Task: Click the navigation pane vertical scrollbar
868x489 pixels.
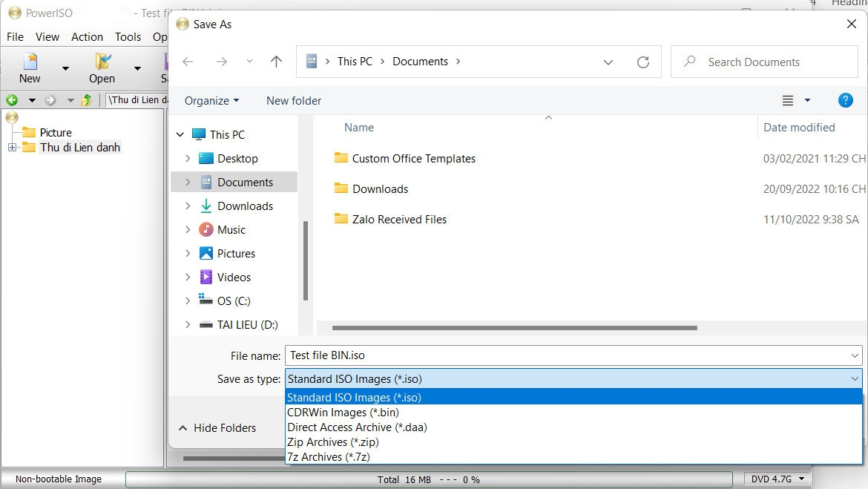Action: (305, 261)
